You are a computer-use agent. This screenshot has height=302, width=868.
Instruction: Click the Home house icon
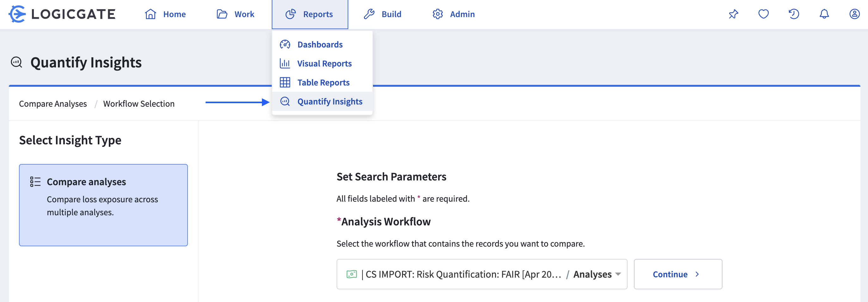[x=150, y=14]
